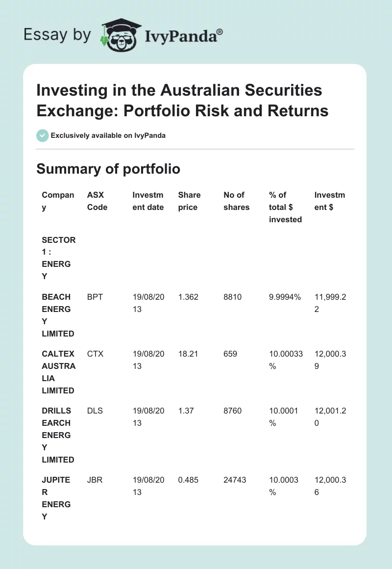Click the essay title heading
The image size is (392, 569).
coord(182,101)
